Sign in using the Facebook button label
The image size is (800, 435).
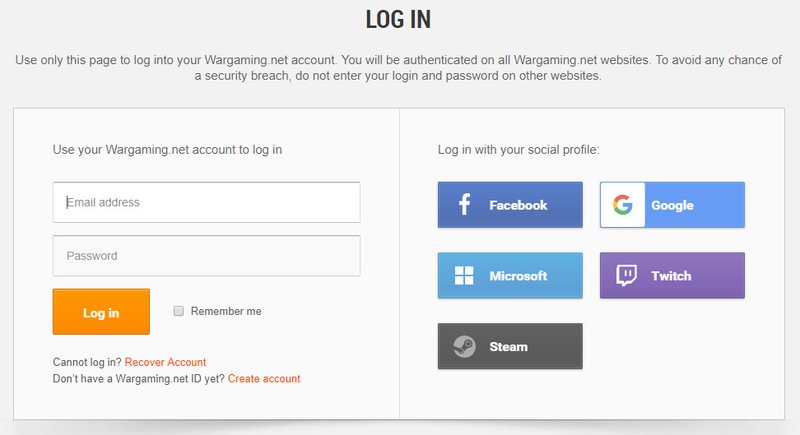[x=518, y=205]
